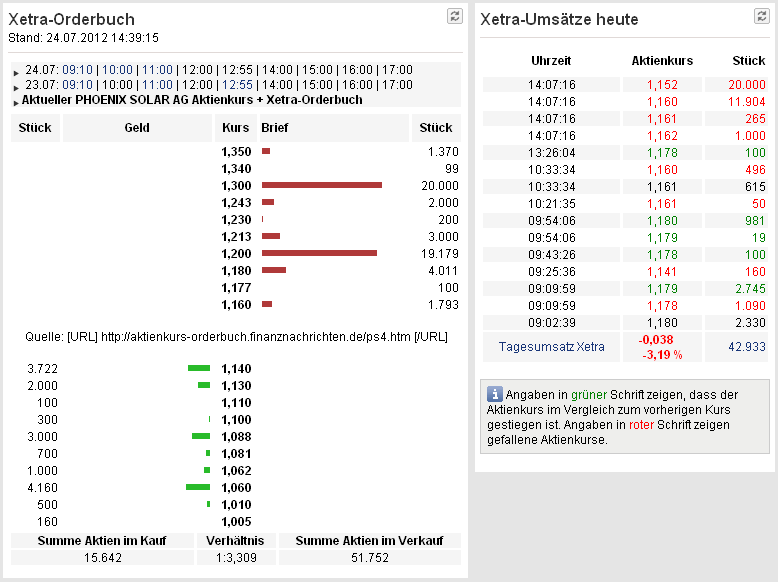This screenshot has width=778, height=582.
Task: Click the blue info icon in the notice box
Action: tap(495, 394)
